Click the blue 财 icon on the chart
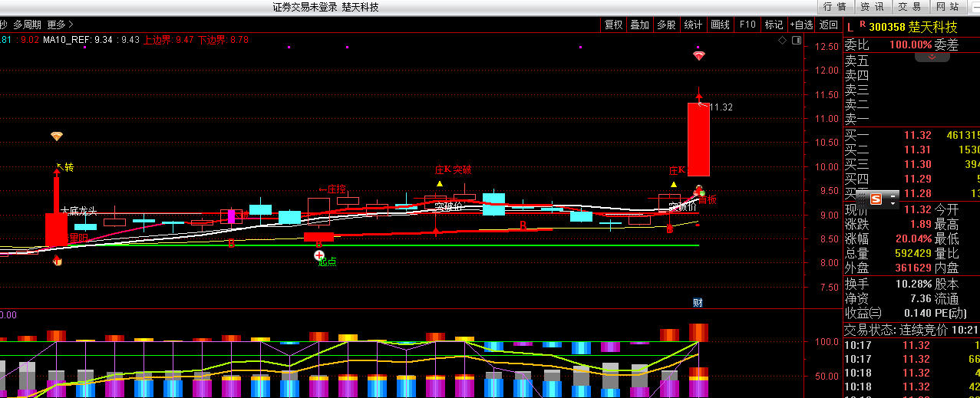 (698, 302)
